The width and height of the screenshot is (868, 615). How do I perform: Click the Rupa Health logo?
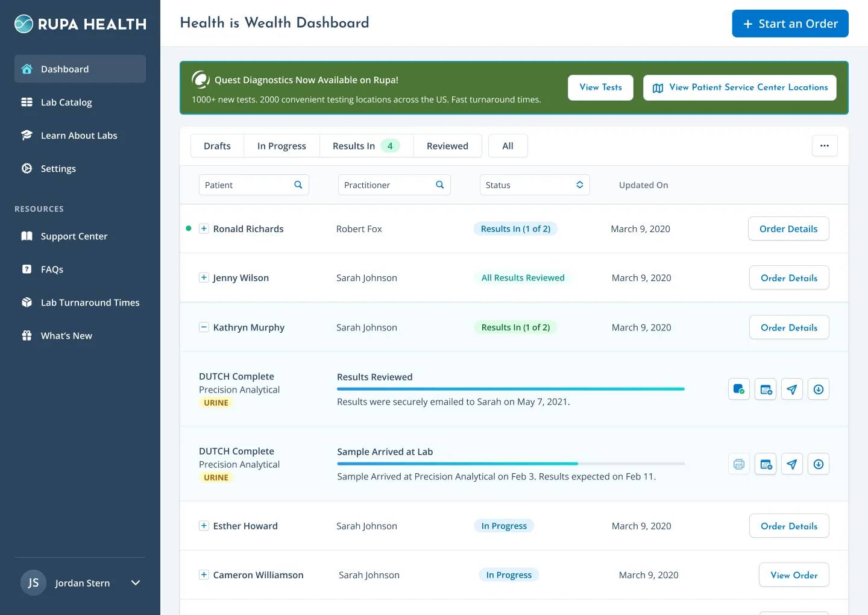coord(80,24)
